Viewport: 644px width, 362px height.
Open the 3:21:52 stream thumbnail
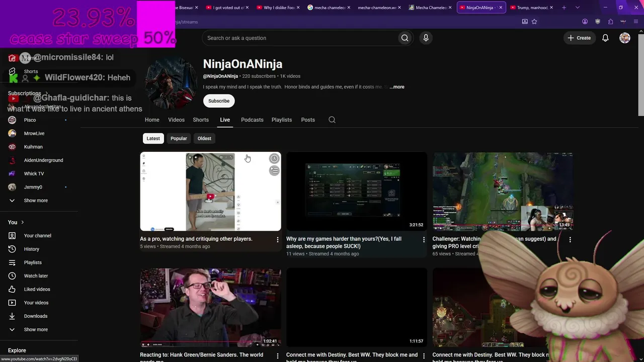coord(357,192)
